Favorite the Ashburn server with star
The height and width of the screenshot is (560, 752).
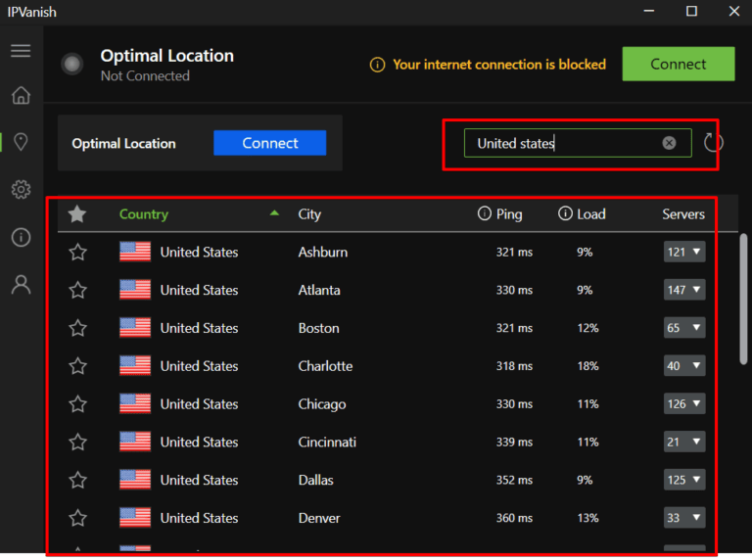point(77,253)
